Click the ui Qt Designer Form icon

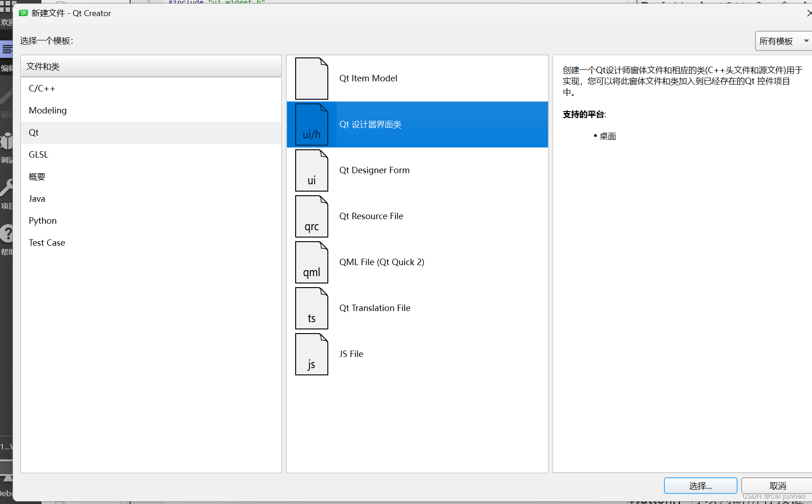point(312,170)
